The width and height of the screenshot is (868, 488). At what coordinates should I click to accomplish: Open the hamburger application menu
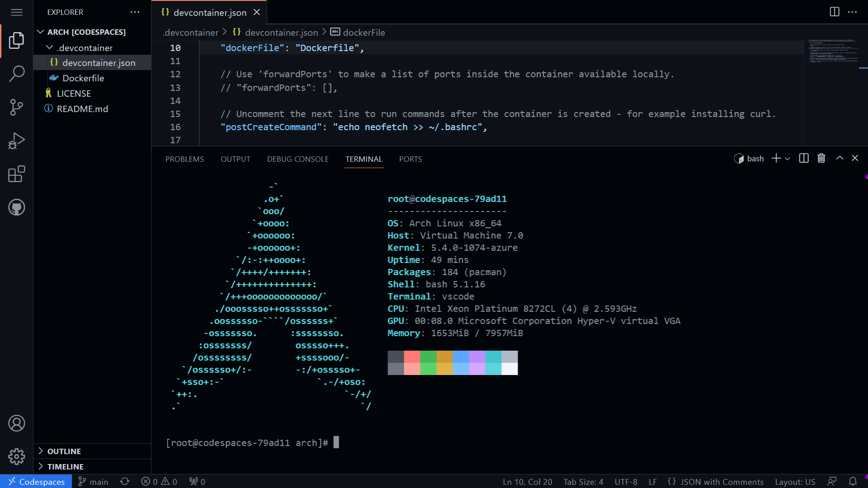17,12
